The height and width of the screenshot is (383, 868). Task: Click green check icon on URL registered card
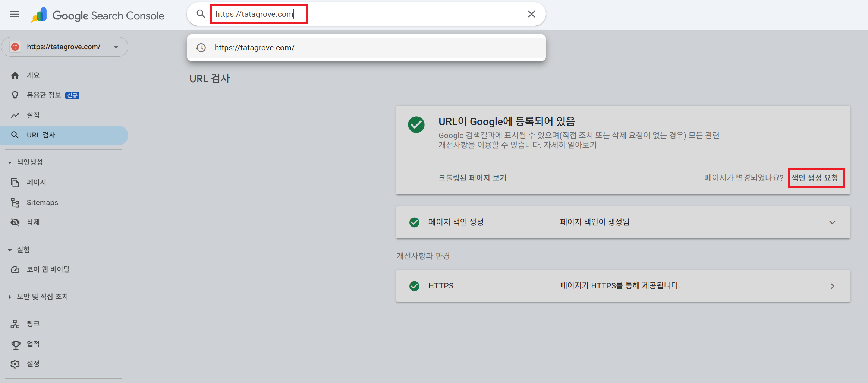pos(416,124)
